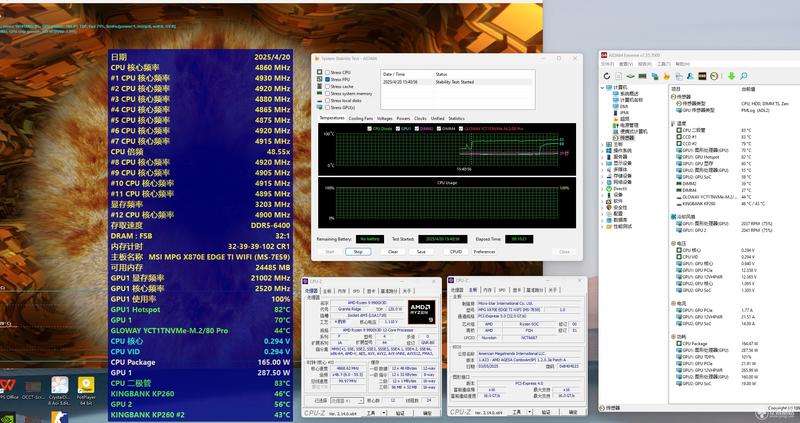Uncheck the Stress FPU checkbox

tap(327, 80)
